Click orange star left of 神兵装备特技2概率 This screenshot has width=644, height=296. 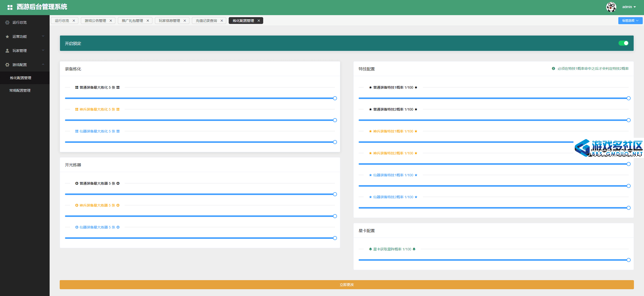click(x=370, y=153)
